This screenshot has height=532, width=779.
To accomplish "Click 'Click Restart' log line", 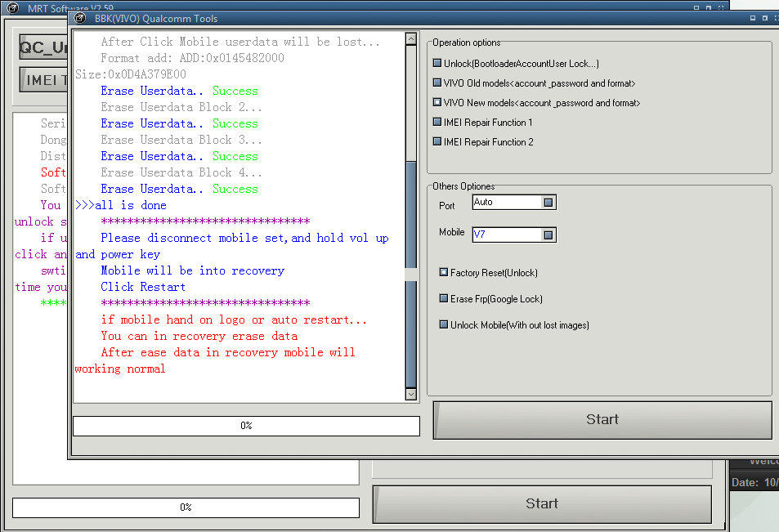I will tap(143, 287).
